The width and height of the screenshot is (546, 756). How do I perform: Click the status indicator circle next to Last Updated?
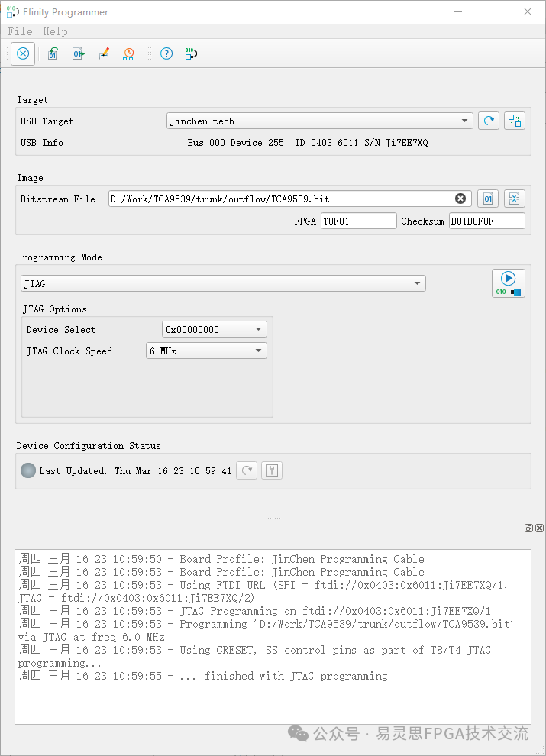click(28, 470)
